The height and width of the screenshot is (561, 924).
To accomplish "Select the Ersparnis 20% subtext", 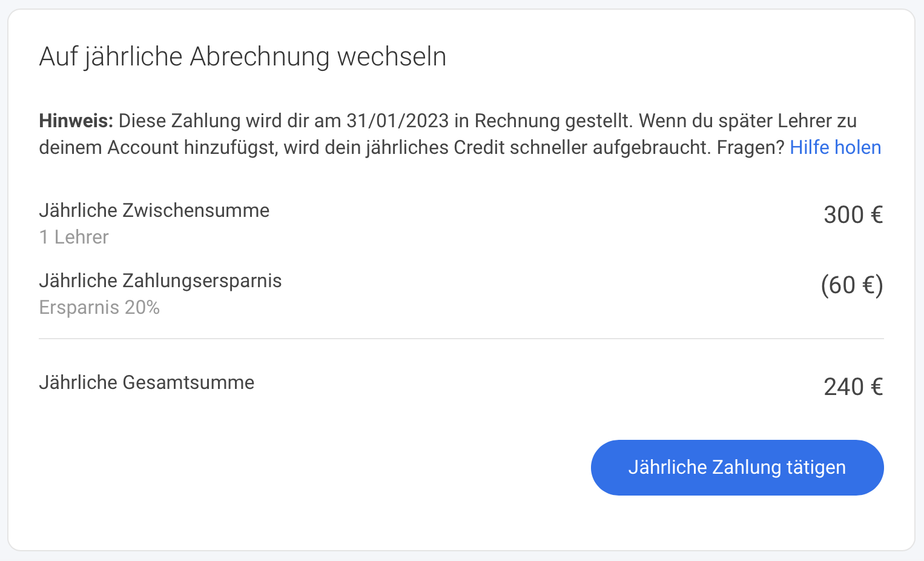I will tap(99, 308).
